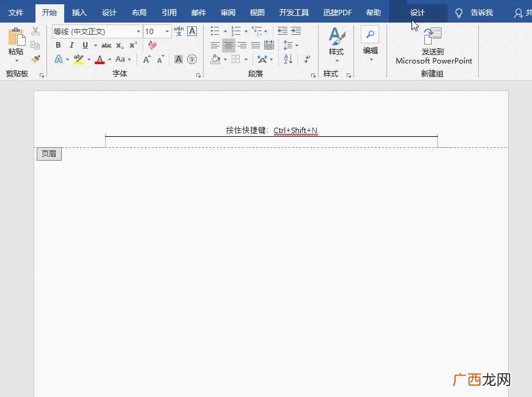
Task: Decrease font size with shrink button
Action: click(160, 60)
